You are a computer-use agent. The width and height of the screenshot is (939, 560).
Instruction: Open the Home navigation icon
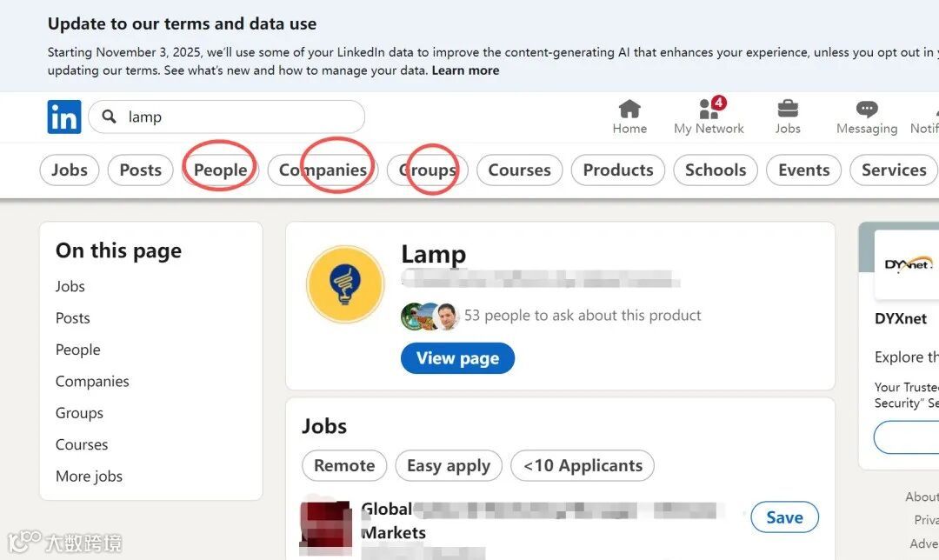pyautogui.click(x=629, y=109)
